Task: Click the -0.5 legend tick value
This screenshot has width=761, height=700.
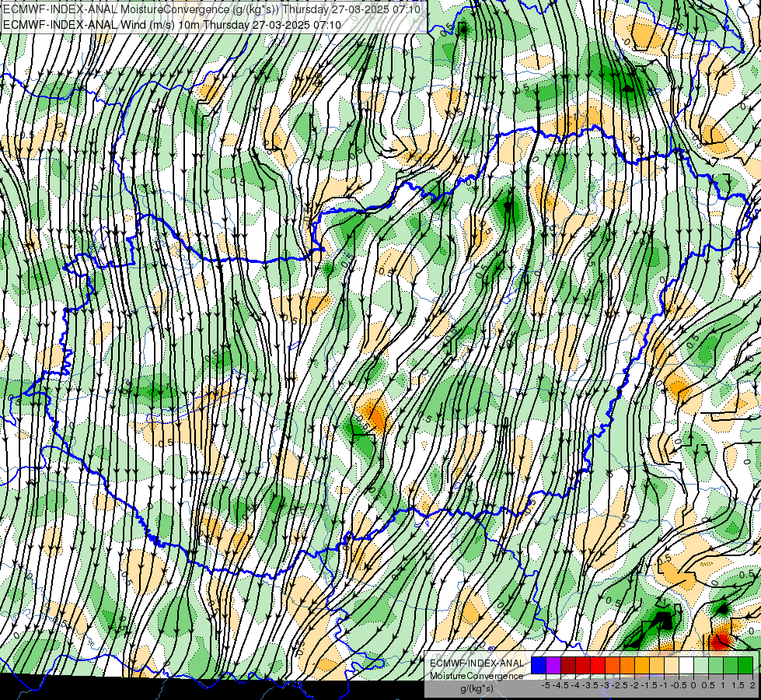Action: tap(679, 685)
